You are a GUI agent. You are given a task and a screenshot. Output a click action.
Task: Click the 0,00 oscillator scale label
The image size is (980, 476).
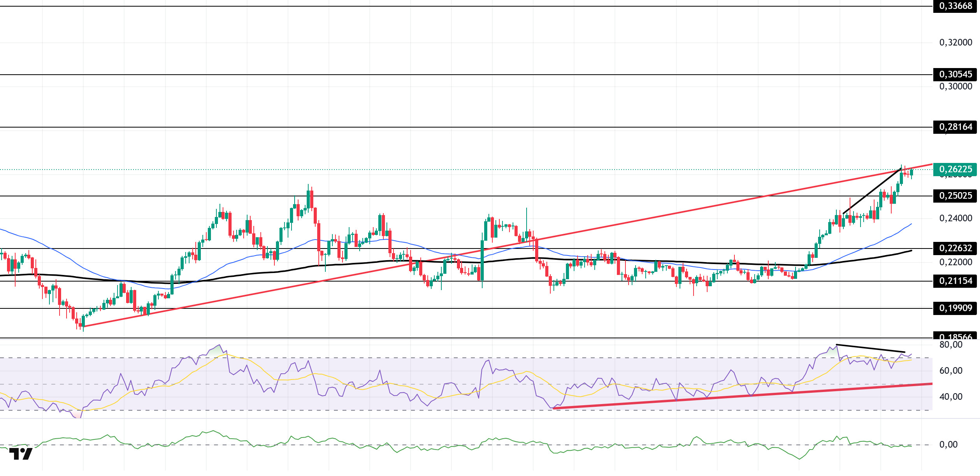click(x=948, y=444)
